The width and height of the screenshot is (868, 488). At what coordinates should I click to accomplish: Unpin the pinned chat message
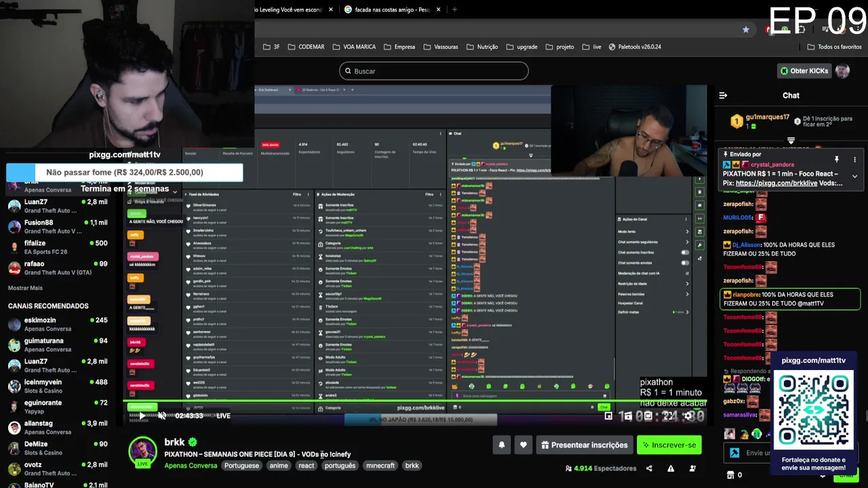(837, 159)
